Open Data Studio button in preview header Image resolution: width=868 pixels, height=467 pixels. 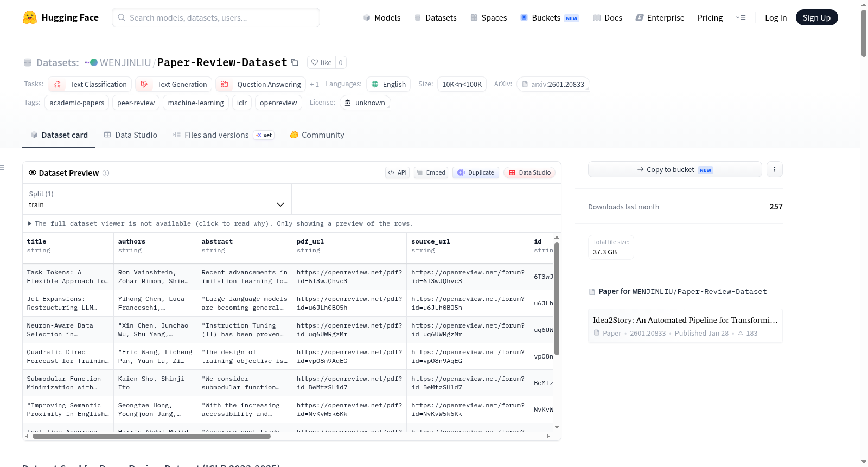click(529, 172)
